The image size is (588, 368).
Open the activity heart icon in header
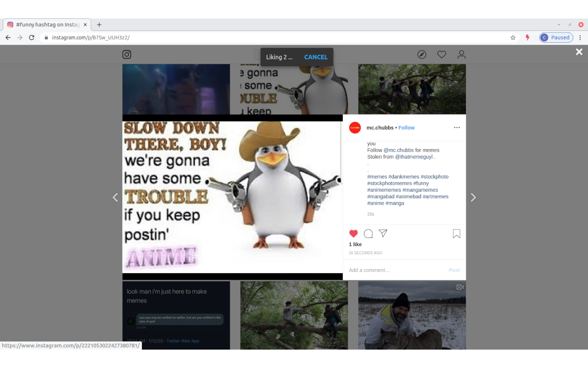(x=441, y=54)
